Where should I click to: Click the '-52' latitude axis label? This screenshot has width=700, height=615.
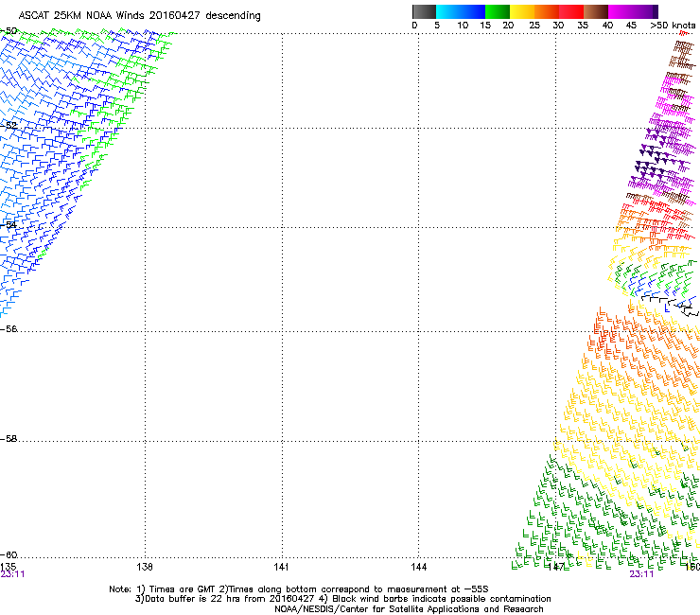click(x=9, y=126)
